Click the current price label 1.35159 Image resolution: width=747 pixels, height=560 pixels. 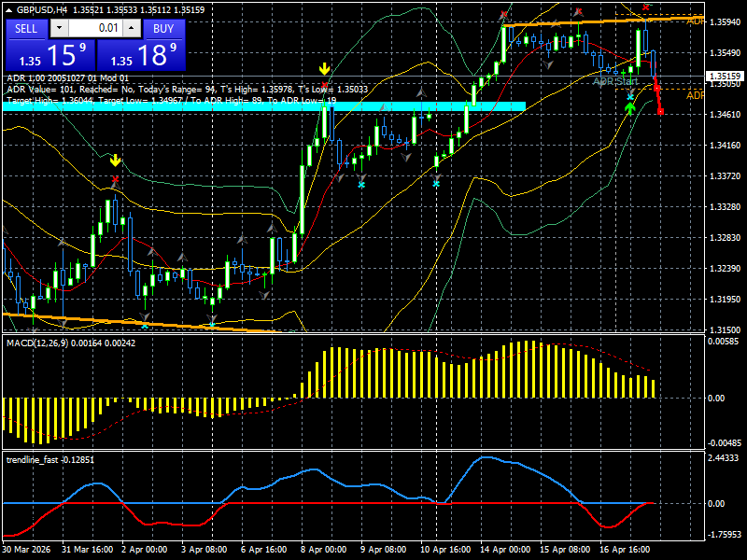725,77
